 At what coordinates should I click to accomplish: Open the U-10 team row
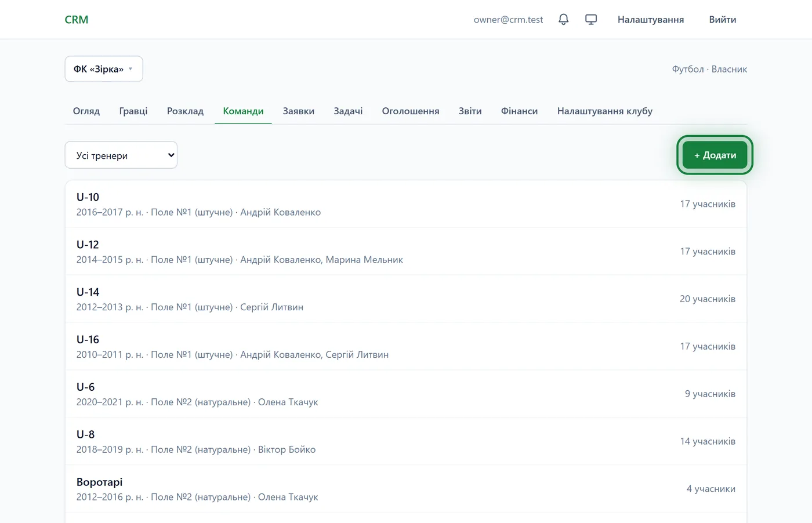coord(406,204)
